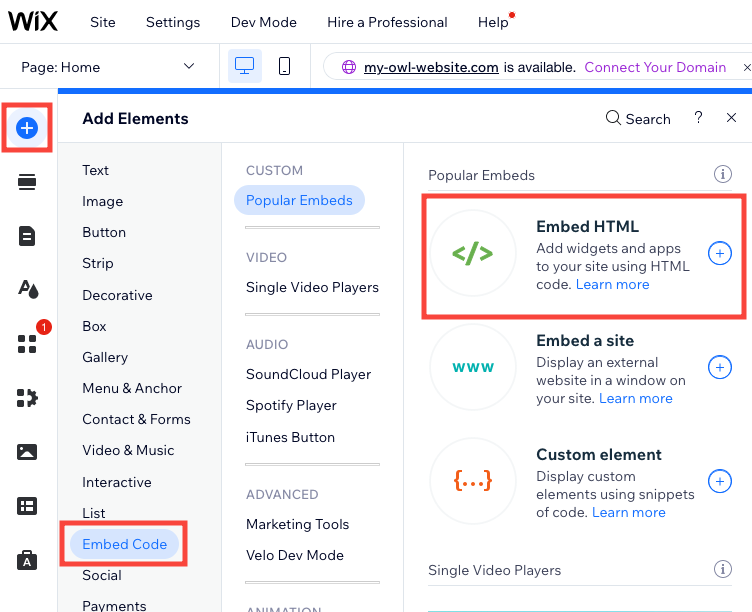Open the Site menu
This screenshot has height=612, width=752.
[x=103, y=22]
